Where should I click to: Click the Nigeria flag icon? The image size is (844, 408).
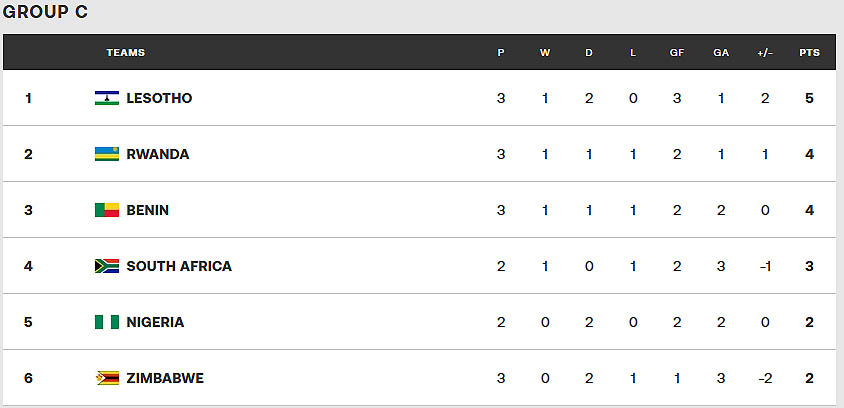[x=107, y=322]
